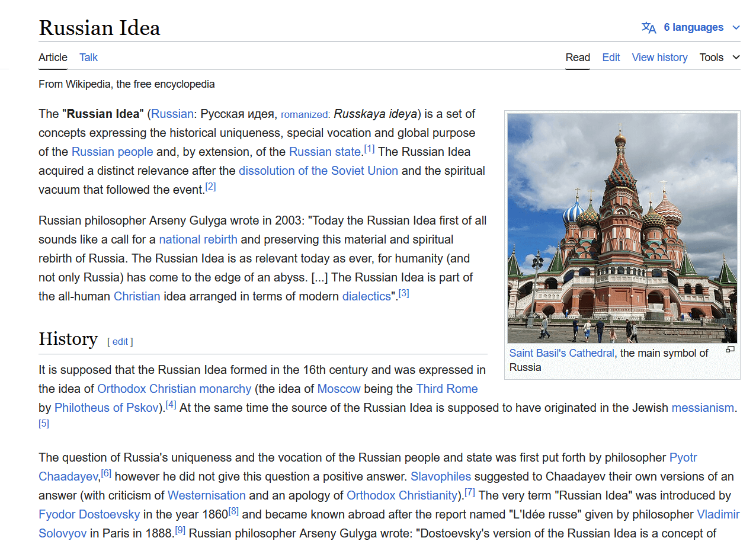Open the Philotheus of Pskov link
Image resolution: width=756 pixels, height=541 pixels.
(107, 408)
